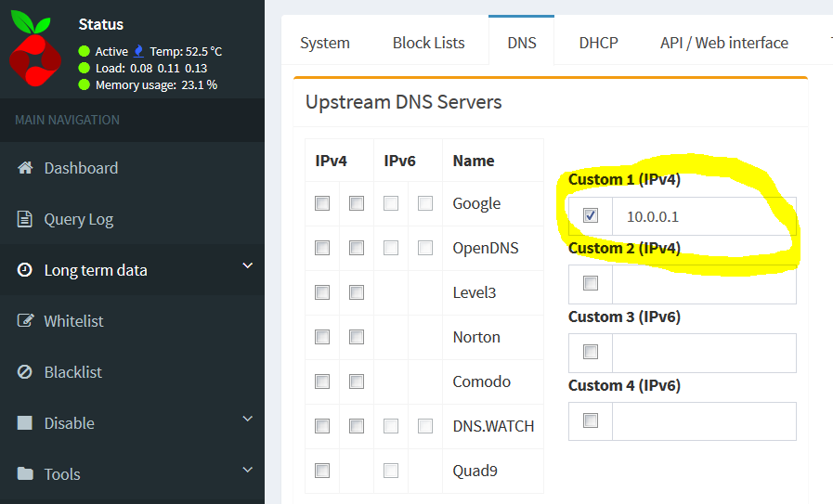Click the empty Custom 4 (IPv6) address field

[704, 421]
